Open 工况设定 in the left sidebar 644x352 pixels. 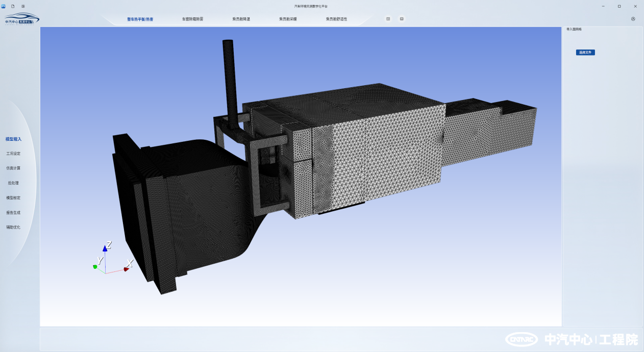13,154
